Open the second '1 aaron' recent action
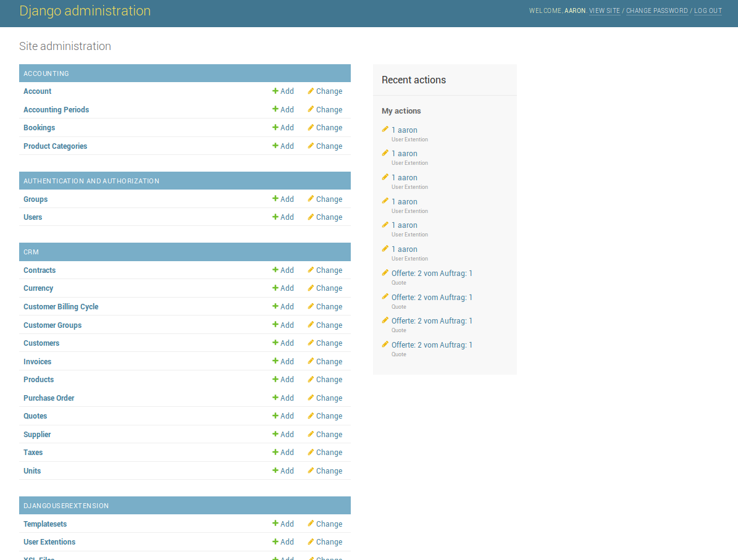The width and height of the screenshot is (738, 560). [x=405, y=153]
